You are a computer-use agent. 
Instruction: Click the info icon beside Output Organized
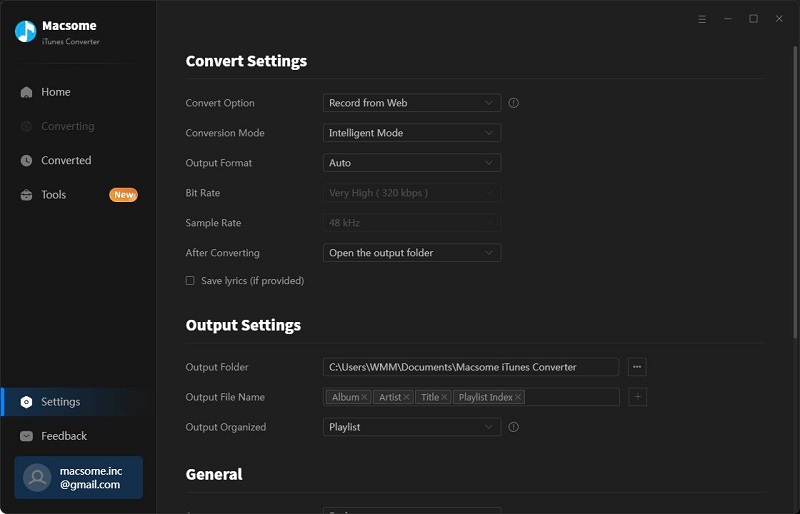(x=513, y=427)
